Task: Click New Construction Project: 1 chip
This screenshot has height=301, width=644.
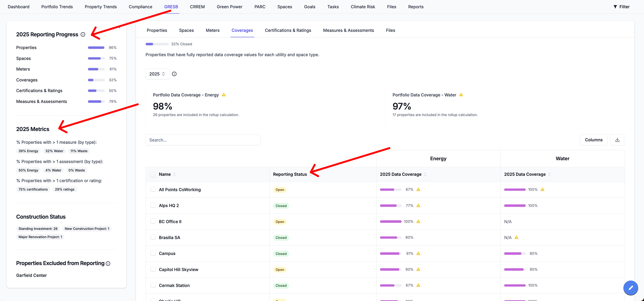Action: 87,229
